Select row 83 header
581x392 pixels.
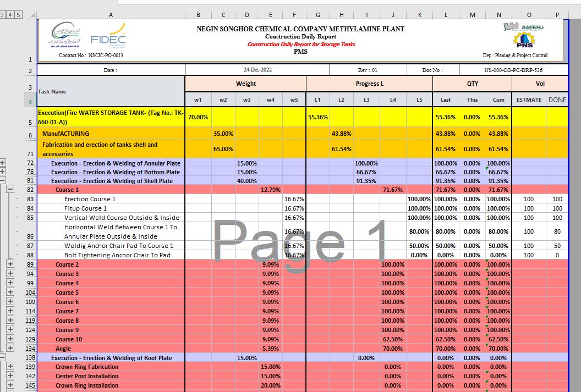click(30, 199)
